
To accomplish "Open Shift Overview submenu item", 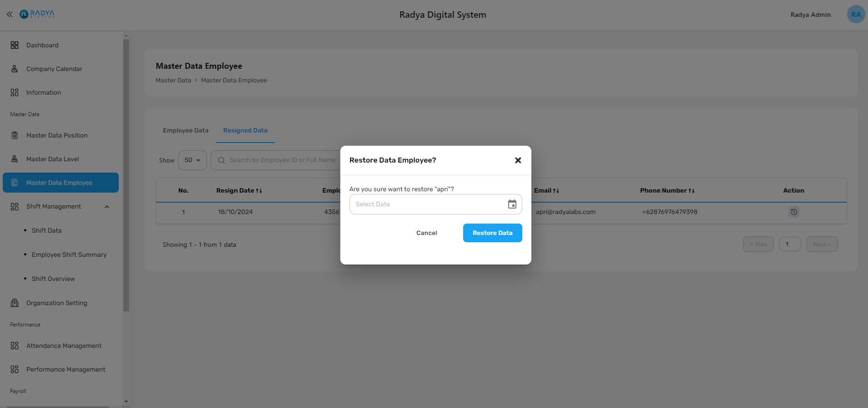I will (x=53, y=279).
